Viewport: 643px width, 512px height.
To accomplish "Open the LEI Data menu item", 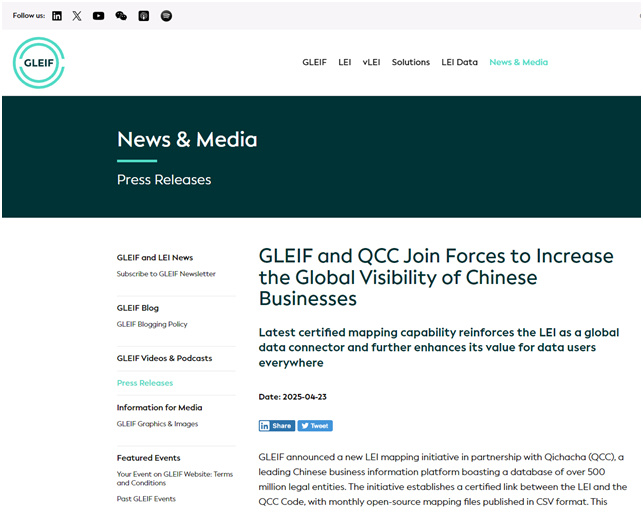I will point(459,62).
